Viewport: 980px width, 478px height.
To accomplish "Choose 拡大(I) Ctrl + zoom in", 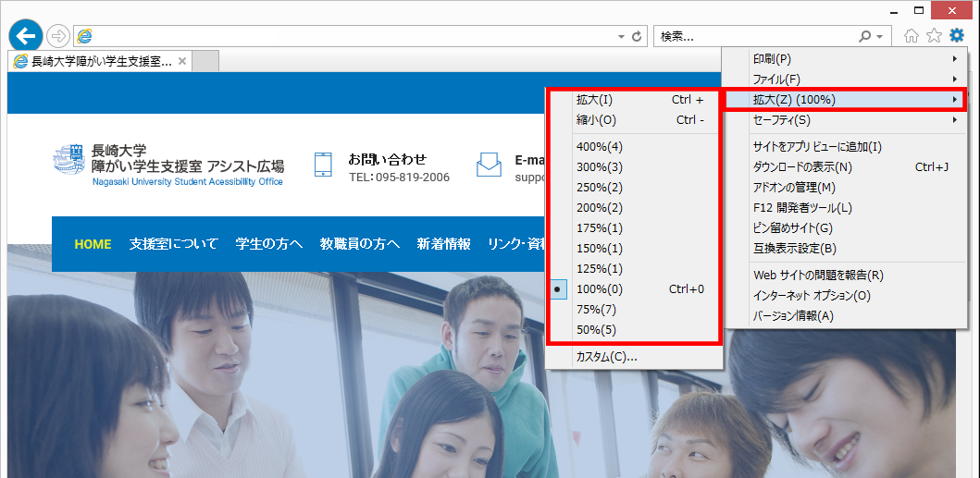I will pos(634,99).
